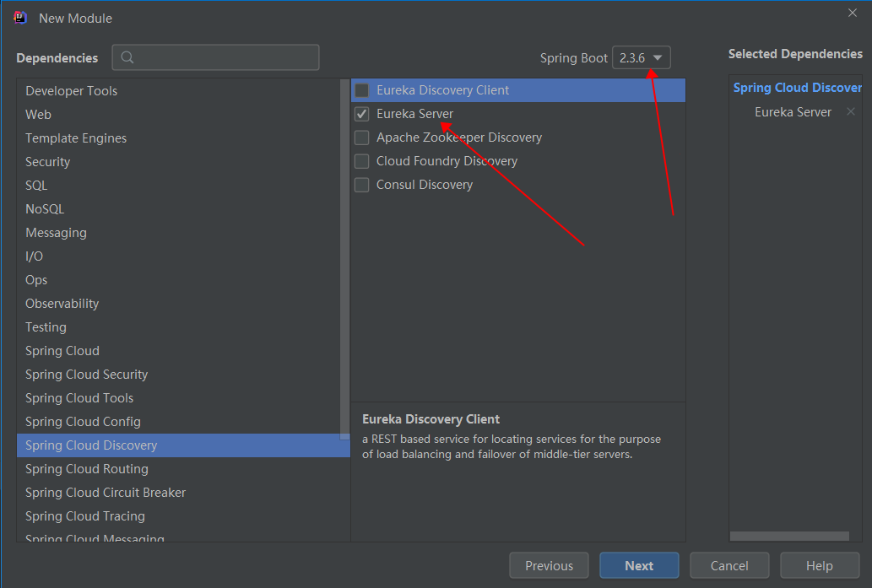Cancel the New Module wizard
872x588 pixels.
(729, 566)
